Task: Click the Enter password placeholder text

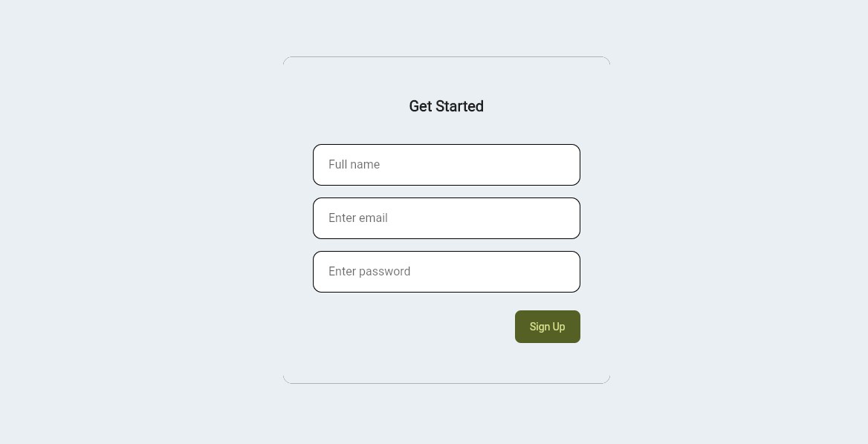Action: [369, 271]
